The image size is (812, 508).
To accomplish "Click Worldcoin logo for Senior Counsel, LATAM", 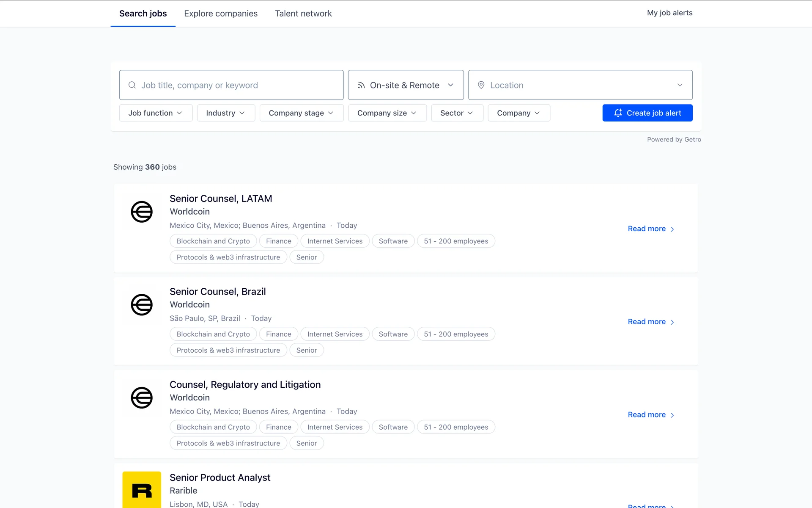I will tap(142, 212).
